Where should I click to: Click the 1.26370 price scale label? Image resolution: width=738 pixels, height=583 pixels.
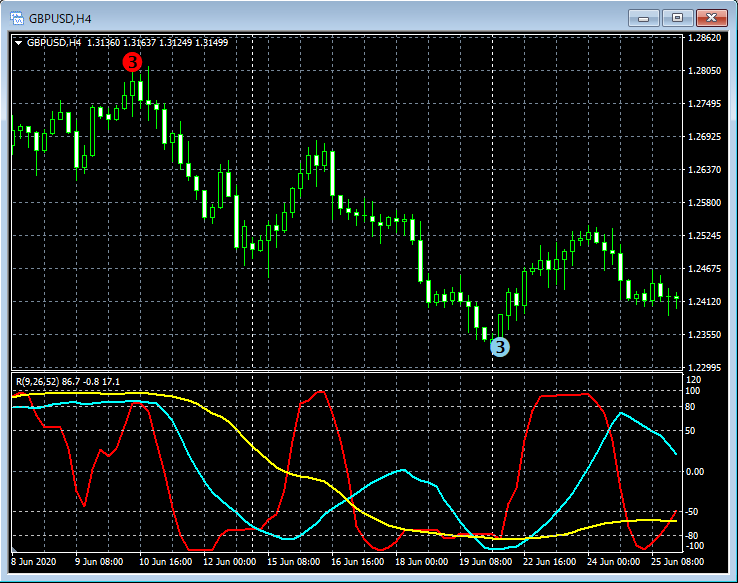pyautogui.click(x=704, y=169)
